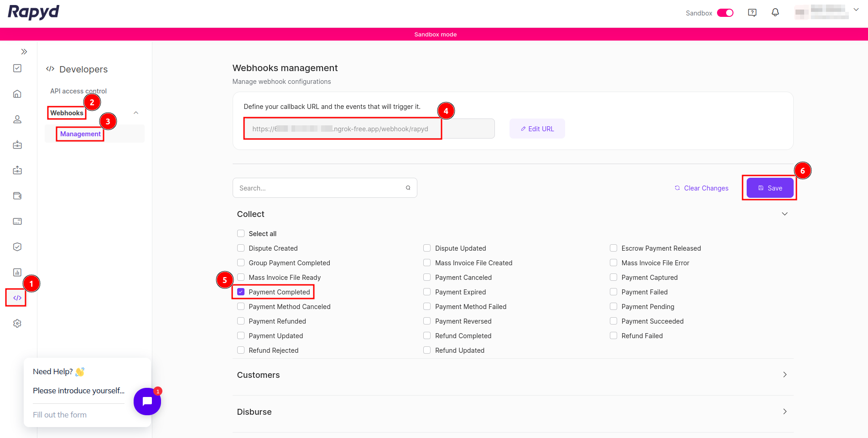Check the Mass Invoice File Created checkbox
The image size is (868, 438).
click(x=427, y=263)
